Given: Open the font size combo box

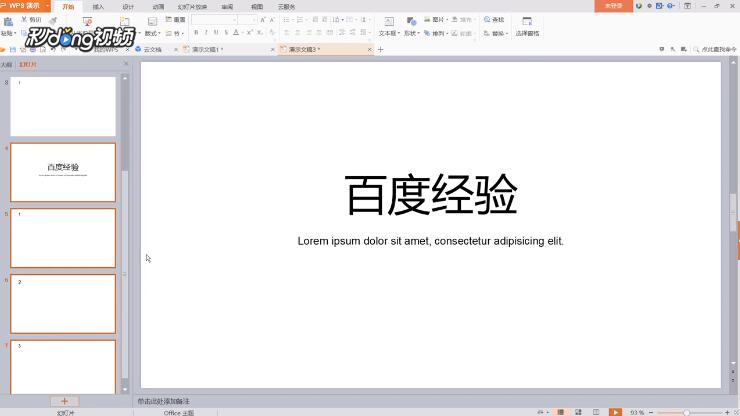Looking at the screenshot, I should click(247, 20).
